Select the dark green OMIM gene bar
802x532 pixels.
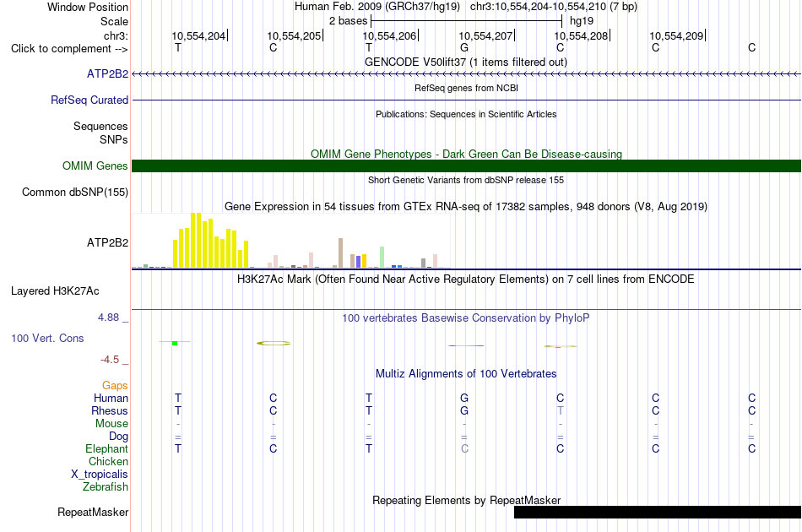(466, 166)
